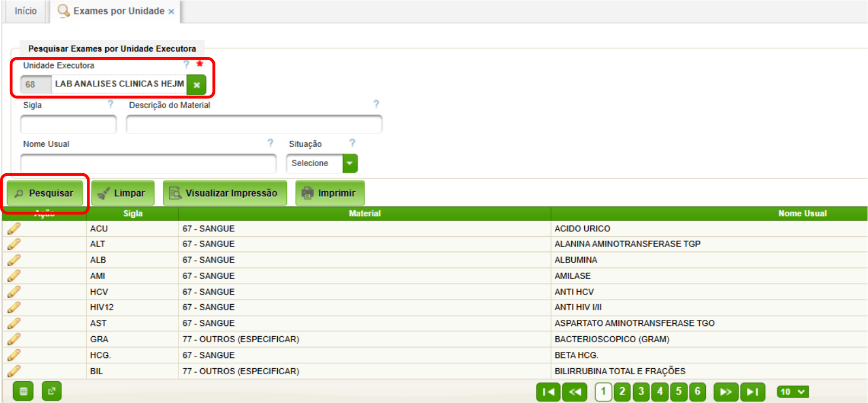The width and height of the screenshot is (868, 403).
Task: Edit the HCV exam row pencil icon
Action: tap(14, 292)
